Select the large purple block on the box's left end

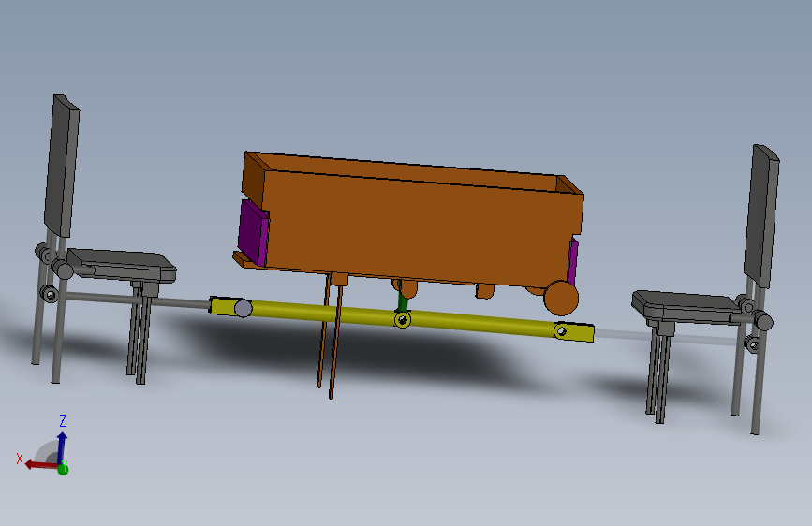pyautogui.click(x=253, y=233)
